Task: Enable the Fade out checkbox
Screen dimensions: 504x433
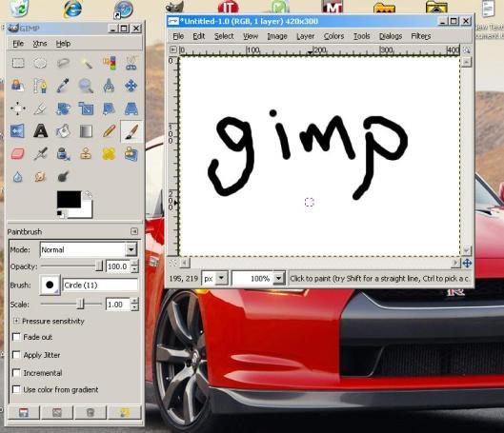Action: [16, 337]
